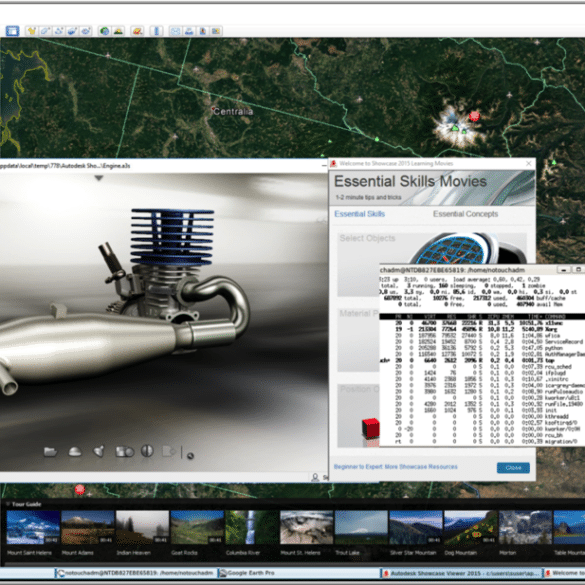The image size is (585, 585).
Task: Add an image overlay from the toolbar
Action: tap(72, 31)
